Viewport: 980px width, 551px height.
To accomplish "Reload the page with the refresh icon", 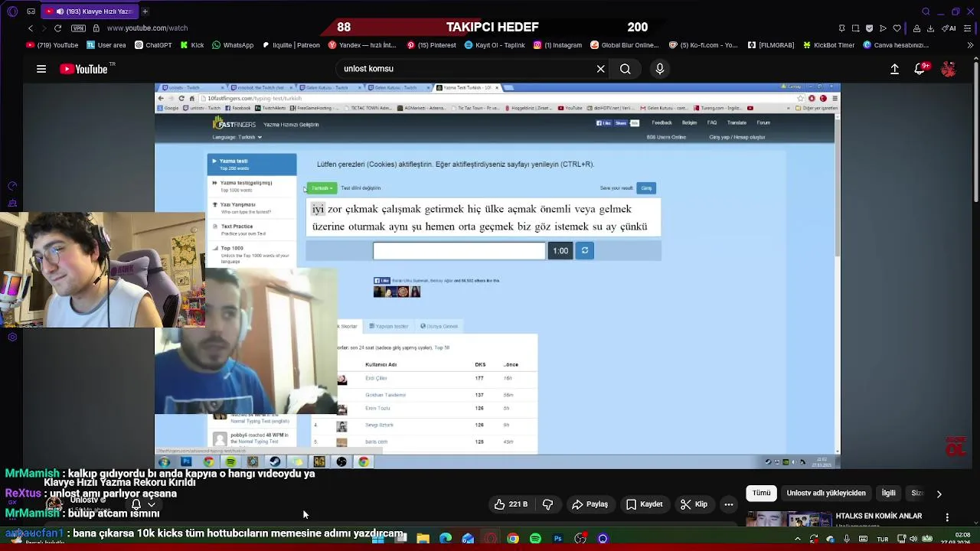I will pos(57,28).
